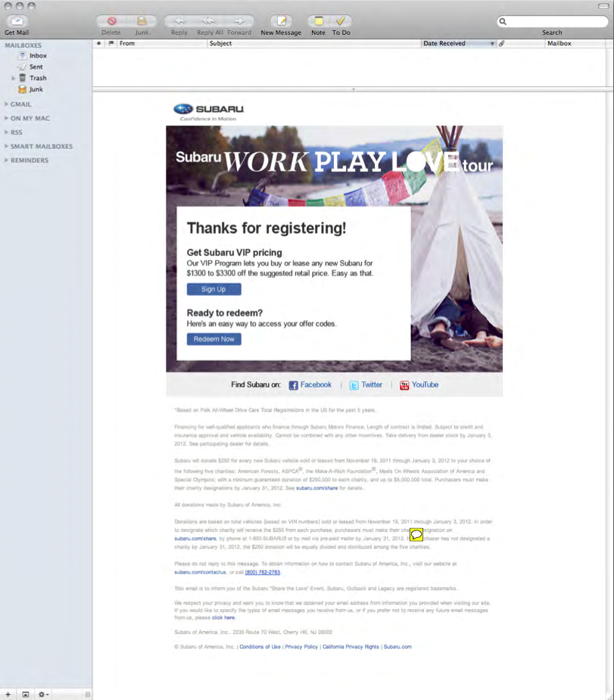This screenshot has width=614, height=700.
Task: Open the subaru.com/contactus link
Action: (x=200, y=572)
